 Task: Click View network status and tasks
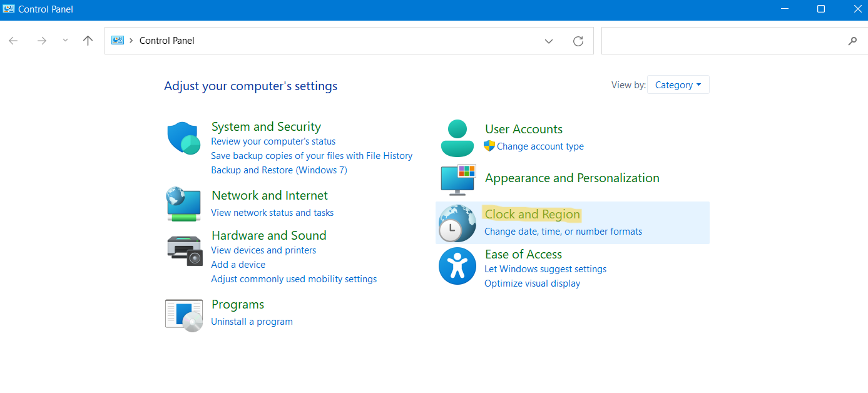click(x=272, y=212)
